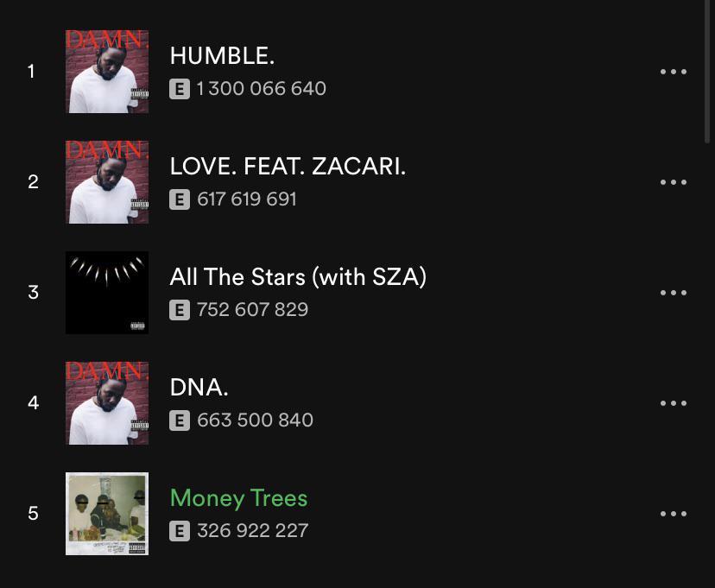Select the song LOVE. FEAT. ZACARI.
This screenshot has height=588, width=715.
click(288, 167)
